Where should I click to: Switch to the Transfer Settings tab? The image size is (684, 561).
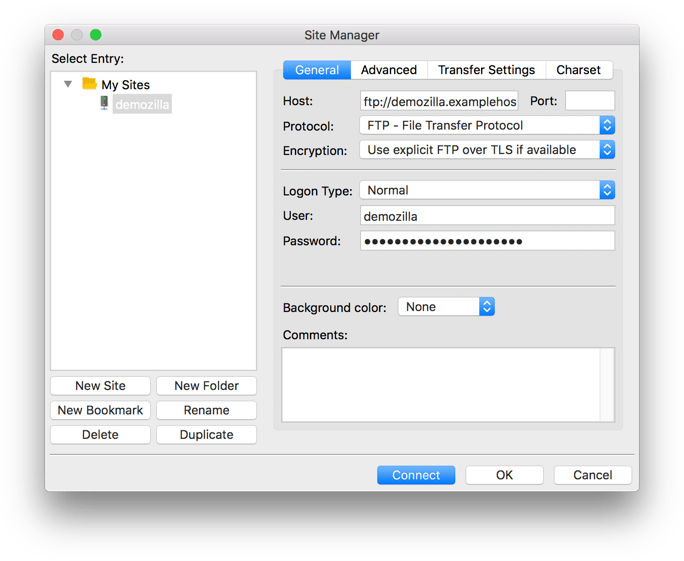(x=486, y=70)
